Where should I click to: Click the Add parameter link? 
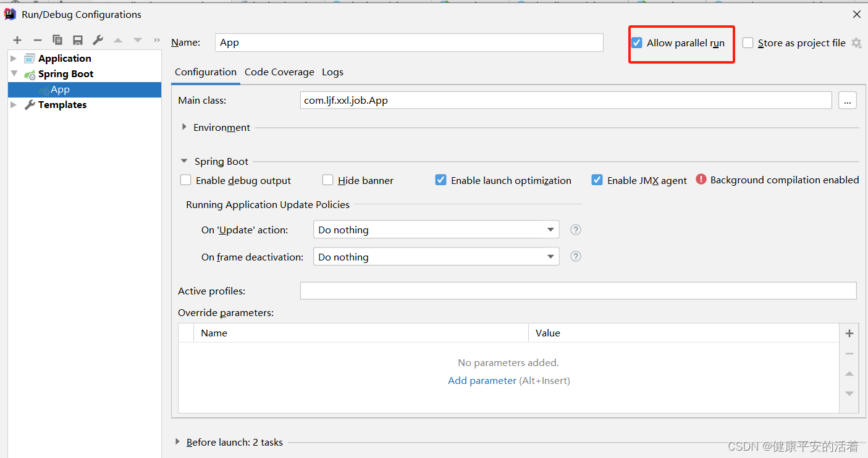coord(482,381)
